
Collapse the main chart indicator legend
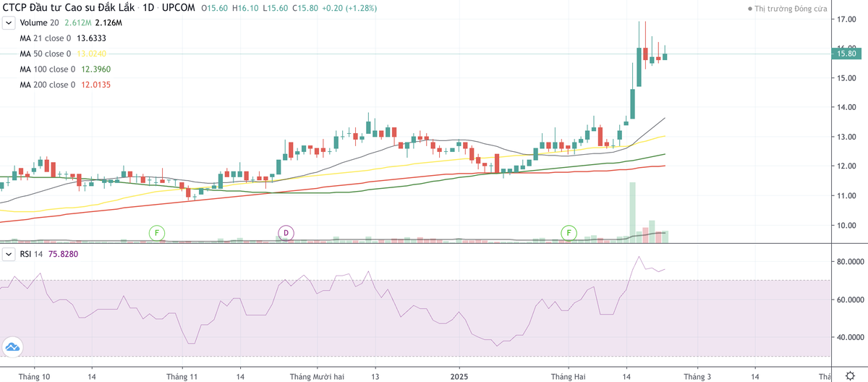pos(9,22)
